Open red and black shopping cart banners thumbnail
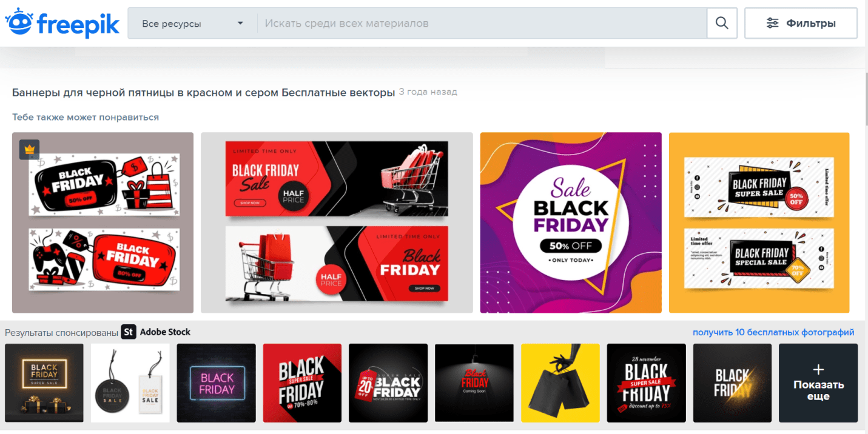Screen dimensions: 868x434 [x=337, y=222]
